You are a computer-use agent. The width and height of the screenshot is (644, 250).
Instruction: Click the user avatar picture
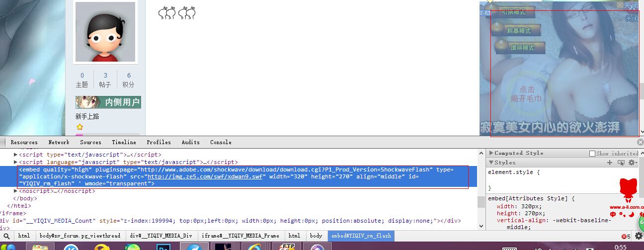[105, 32]
